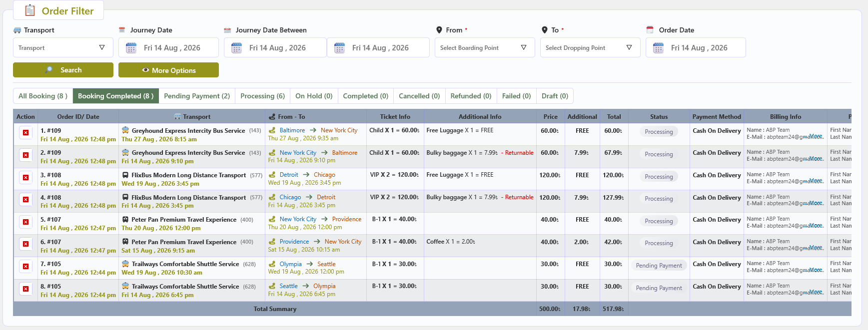Screen dimensions: 868x330
Task: Click VIP X 2 = 120.00 in row 3
Action: coord(395,175)
